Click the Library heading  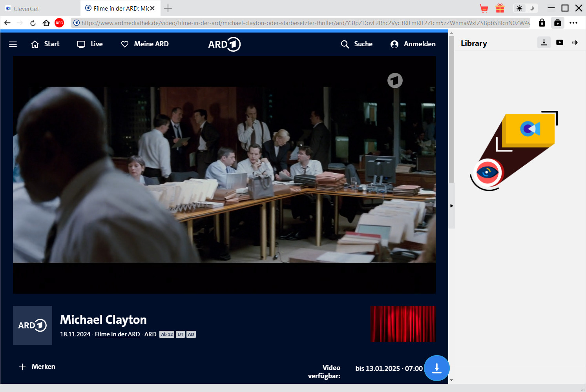(x=474, y=43)
